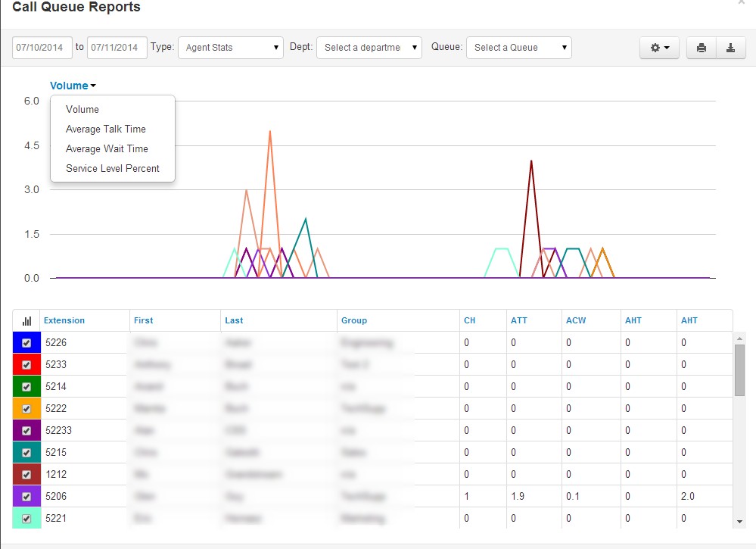
Task: Click the bar chart column header icon
Action: pyautogui.click(x=26, y=321)
